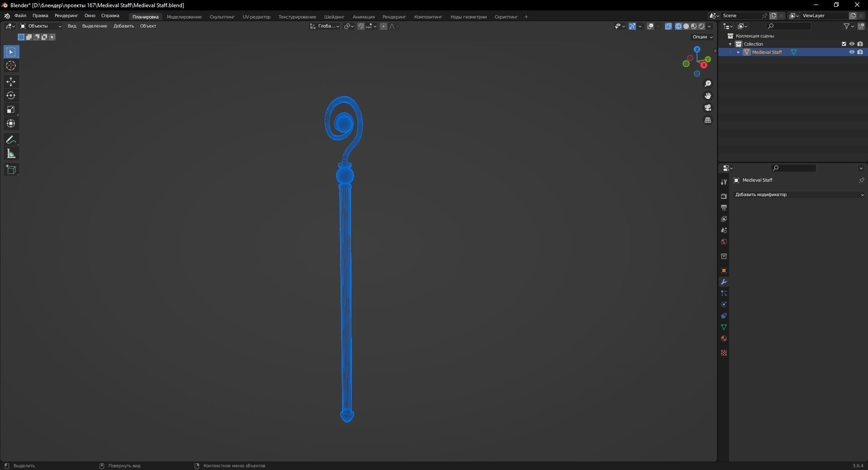Open the Render properties tab
868x470 pixels.
pos(724,196)
